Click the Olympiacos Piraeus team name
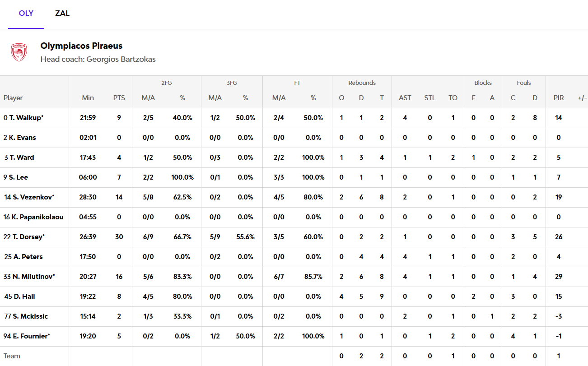Viewport: 588px width, 366px height. [x=81, y=46]
